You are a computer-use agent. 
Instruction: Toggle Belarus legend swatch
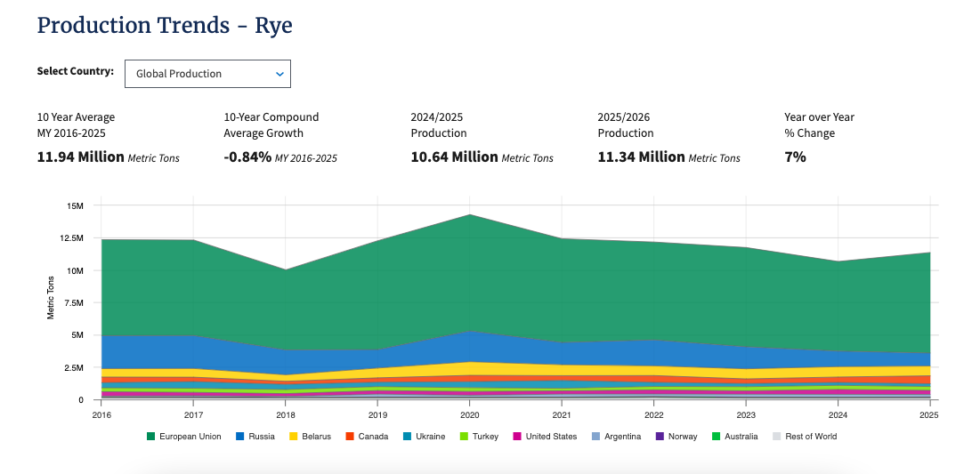pyautogui.click(x=294, y=437)
